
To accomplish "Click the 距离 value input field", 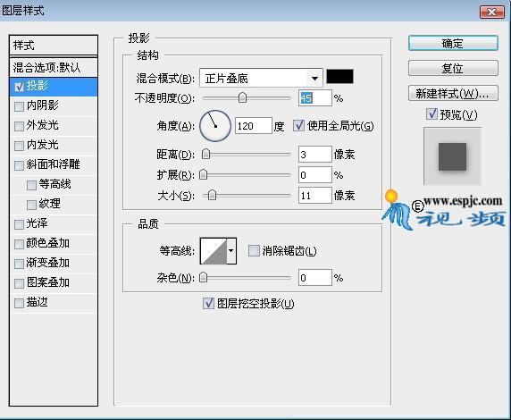I will click(314, 155).
